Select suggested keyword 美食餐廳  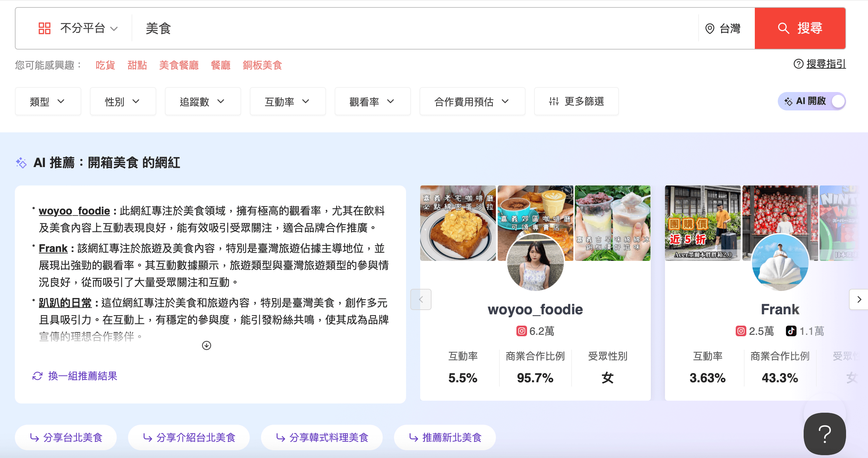179,65
